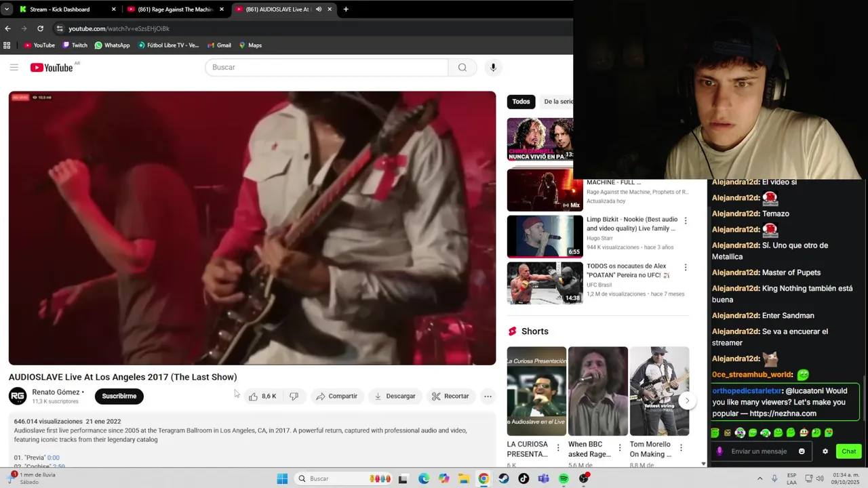Open the Fútbol Libre TV bookmark
The image size is (868, 488).
click(x=168, y=45)
